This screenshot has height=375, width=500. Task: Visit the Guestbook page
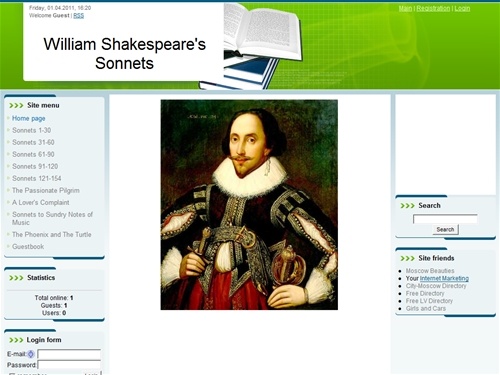point(28,247)
